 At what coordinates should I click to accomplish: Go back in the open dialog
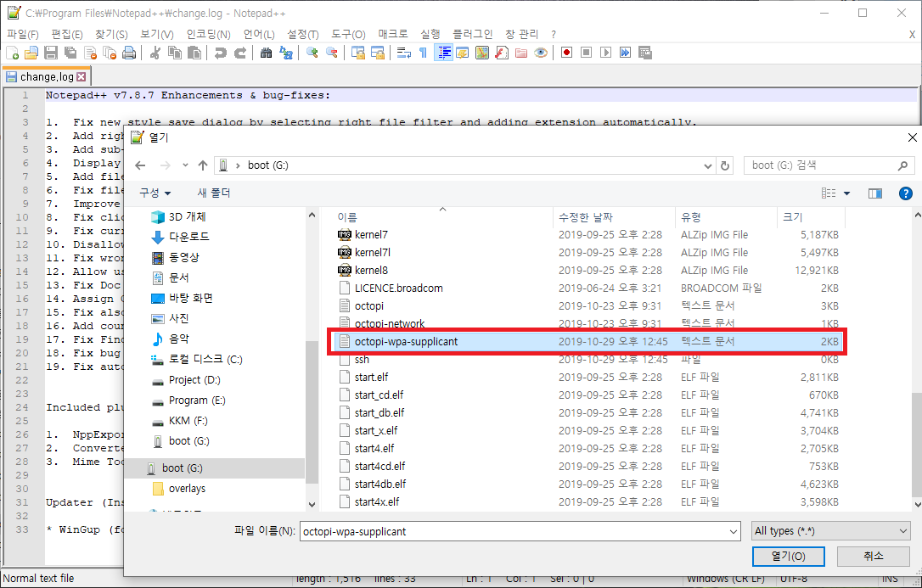point(140,165)
